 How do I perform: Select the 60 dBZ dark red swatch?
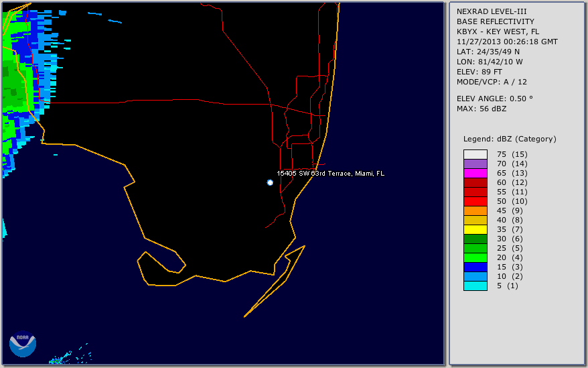point(475,182)
